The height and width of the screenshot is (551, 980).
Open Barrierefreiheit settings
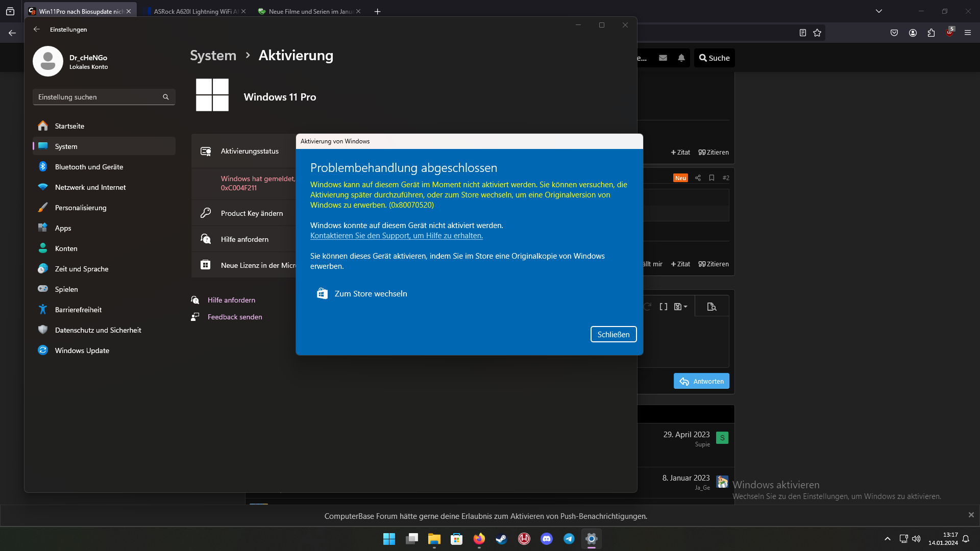point(78,310)
